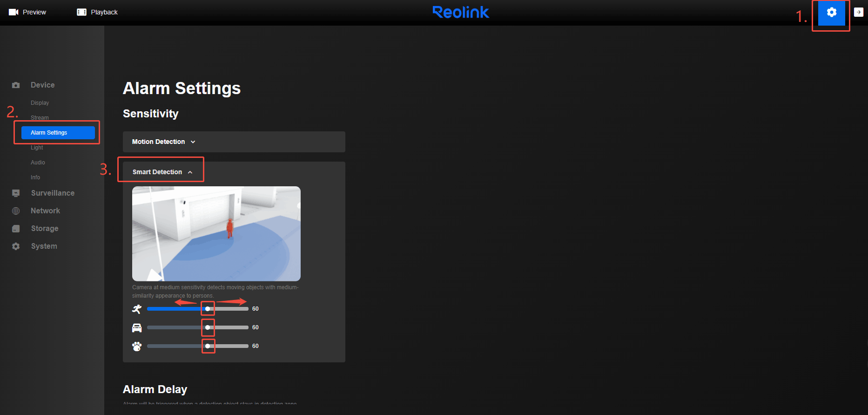Open the Info page
868x415 pixels.
(35, 177)
